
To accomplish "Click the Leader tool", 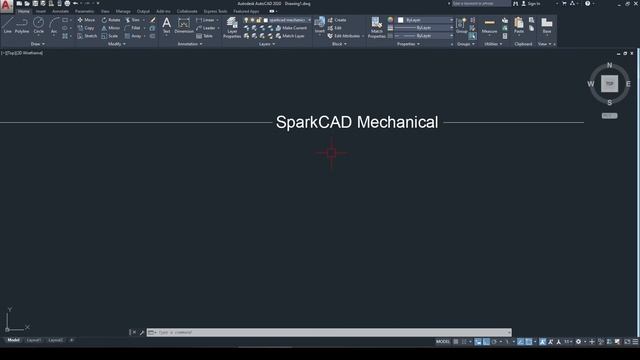I will 206,28.
